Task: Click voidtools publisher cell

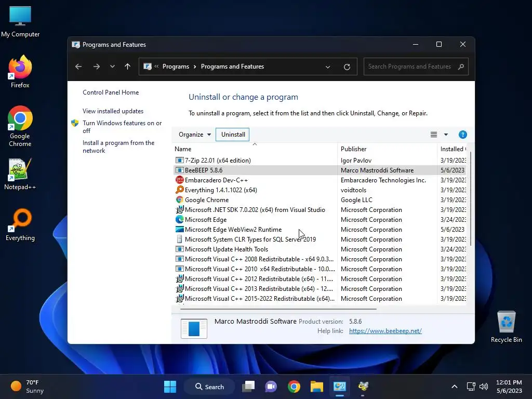Action: [x=353, y=190]
